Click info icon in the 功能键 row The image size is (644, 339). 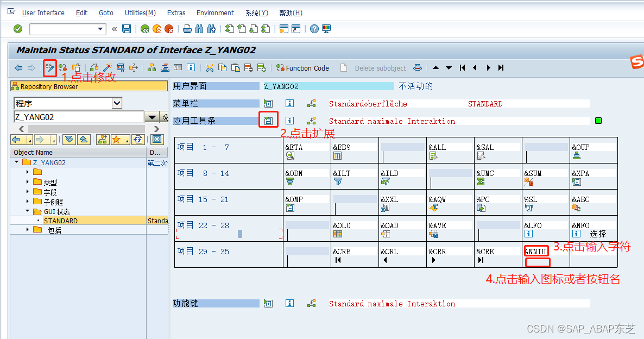289,303
